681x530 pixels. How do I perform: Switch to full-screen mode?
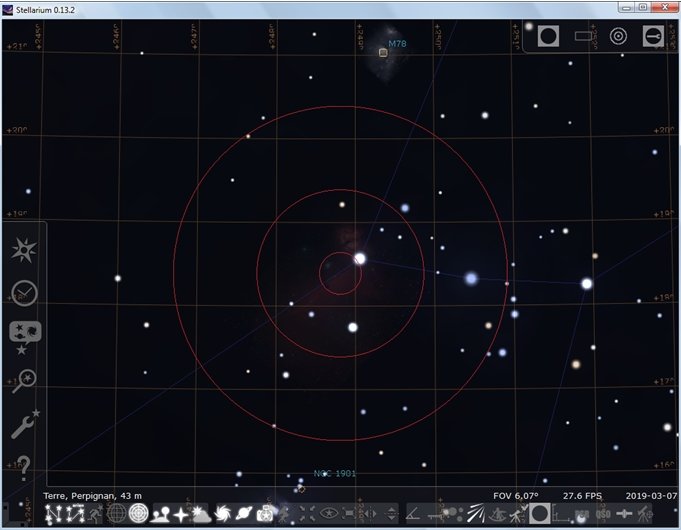(x=349, y=514)
